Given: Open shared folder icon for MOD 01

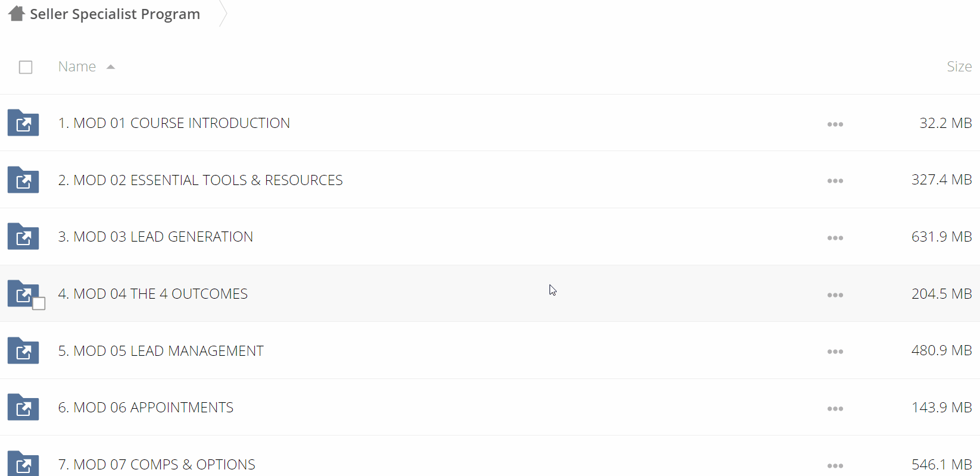Looking at the screenshot, I should (23, 123).
